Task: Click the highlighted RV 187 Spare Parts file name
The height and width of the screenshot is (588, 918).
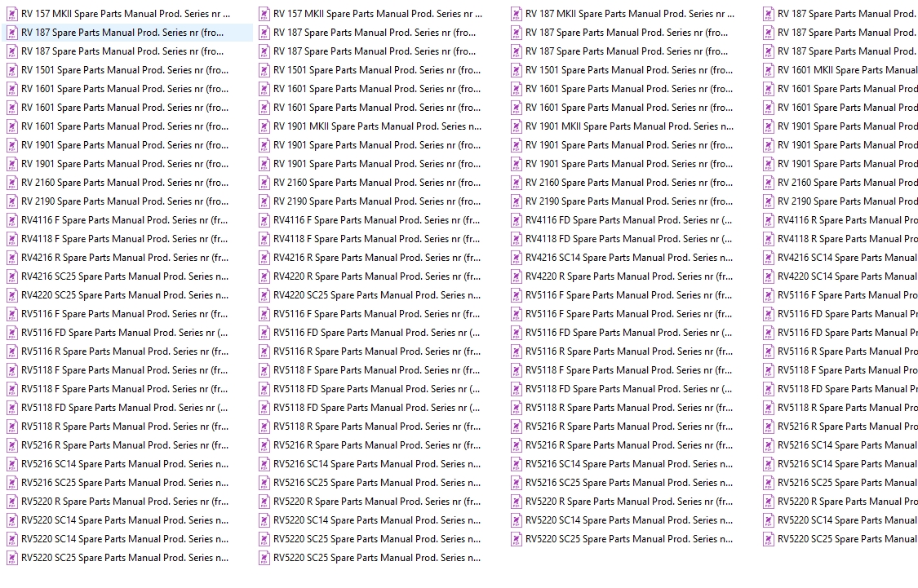Action: click(x=122, y=33)
